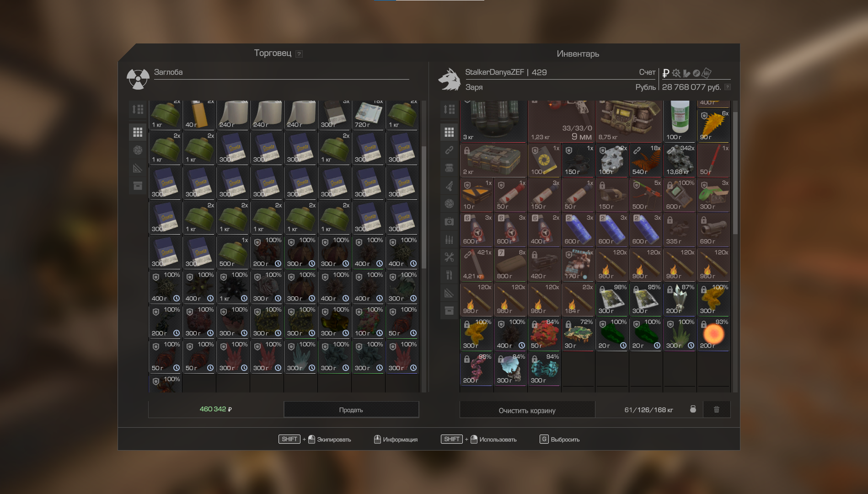The width and height of the screenshot is (868, 494).
Task: Select the bullet currency icon in Счет
Action: 686,73
